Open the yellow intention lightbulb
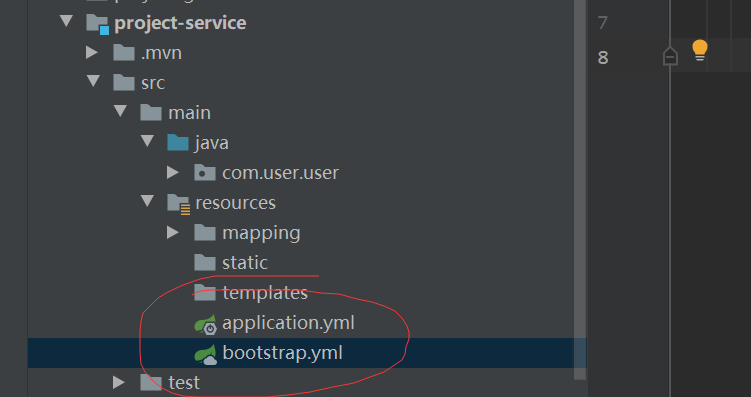 point(700,50)
